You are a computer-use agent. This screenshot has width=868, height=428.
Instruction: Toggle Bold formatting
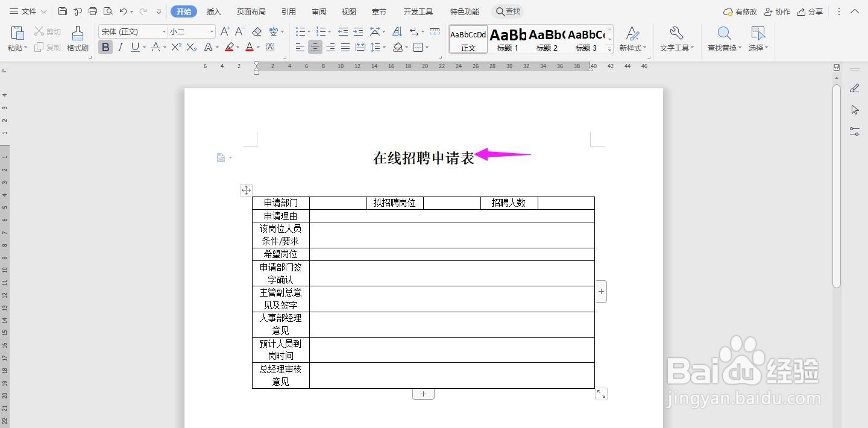click(x=105, y=47)
